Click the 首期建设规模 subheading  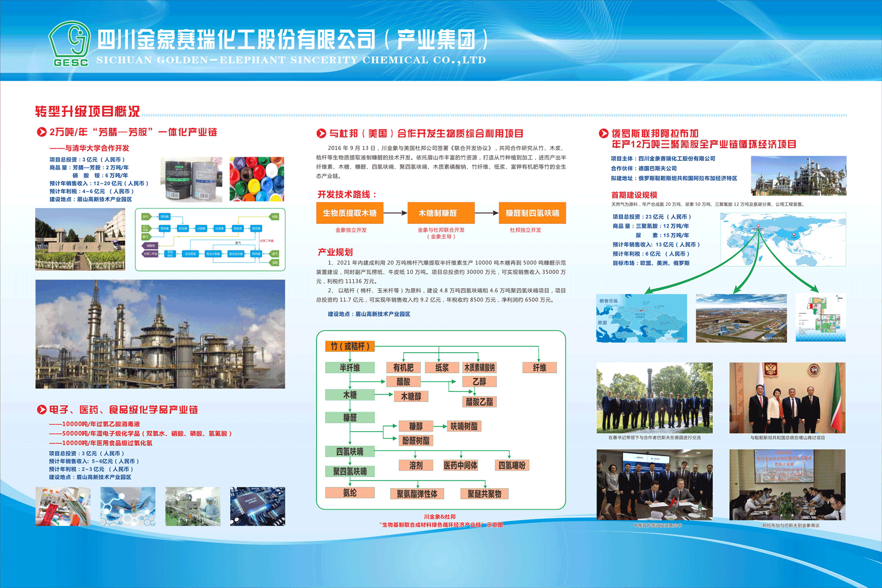pyautogui.click(x=634, y=194)
